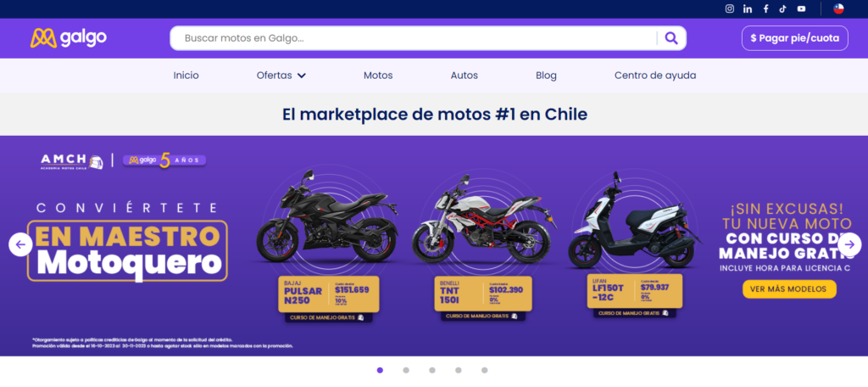The image size is (868, 387).
Task: Go to previous banner slide arrow
Action: point(20,244)
